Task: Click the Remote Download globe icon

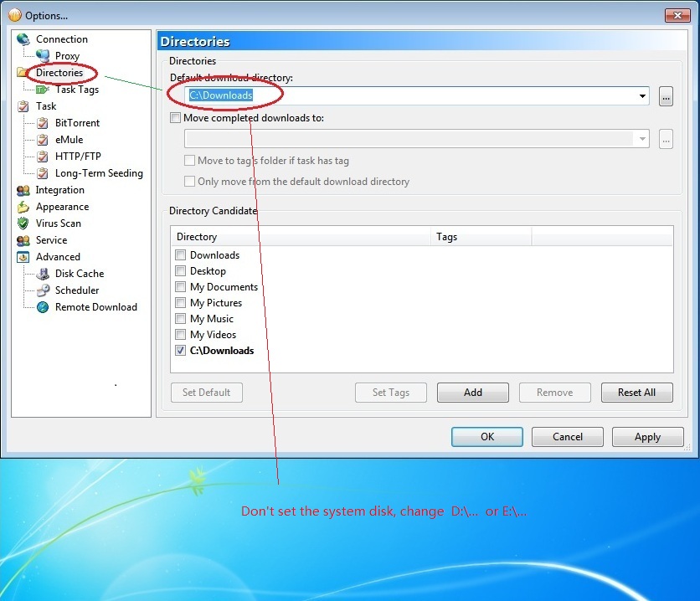Action: pos(43,307)
